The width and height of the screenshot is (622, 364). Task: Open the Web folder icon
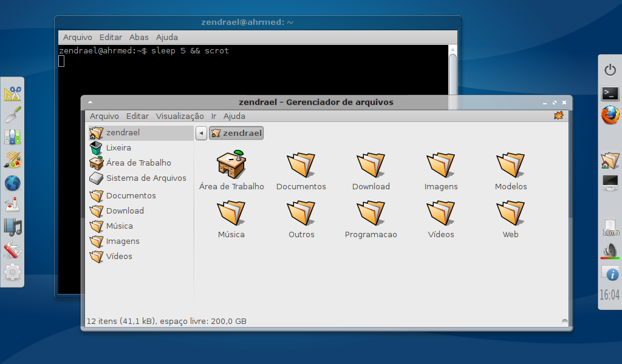(510, 214)
